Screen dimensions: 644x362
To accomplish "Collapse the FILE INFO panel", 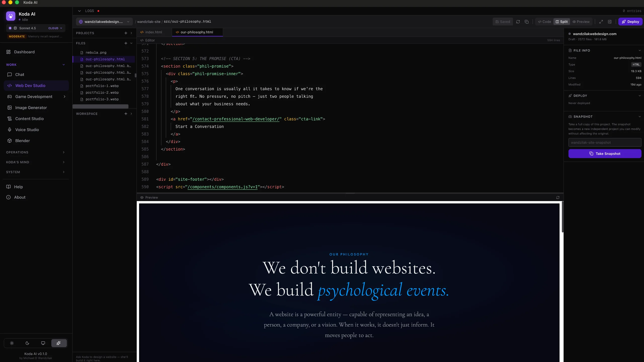I will [639, 50].
